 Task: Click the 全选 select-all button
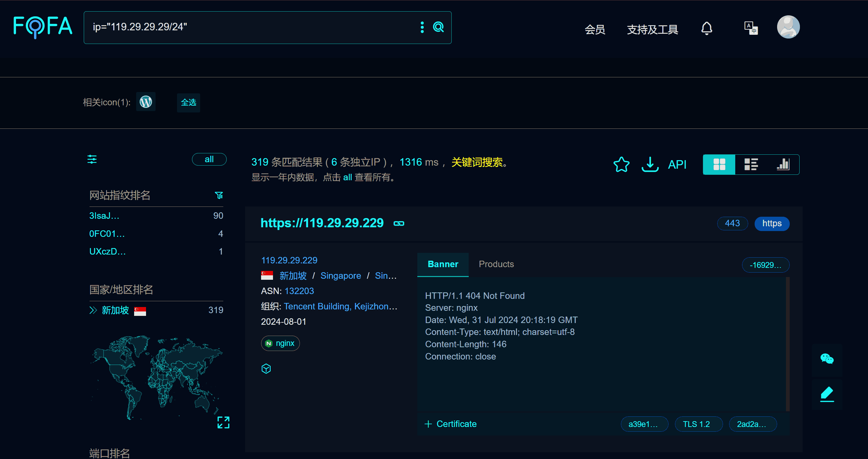188,102
